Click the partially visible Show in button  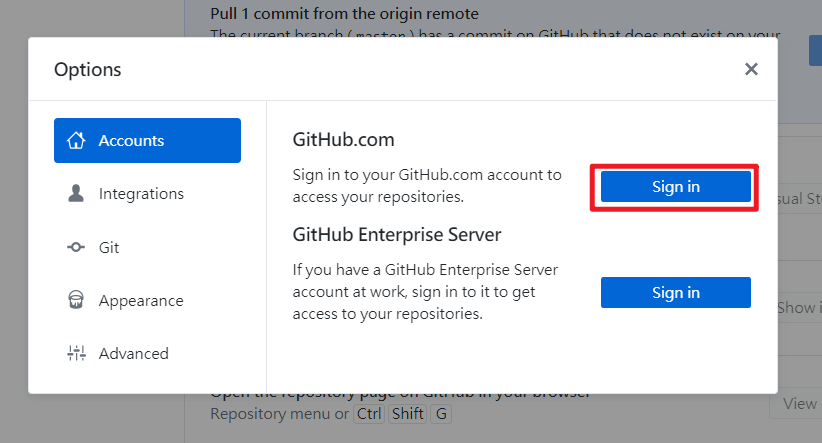coord(798,308)
